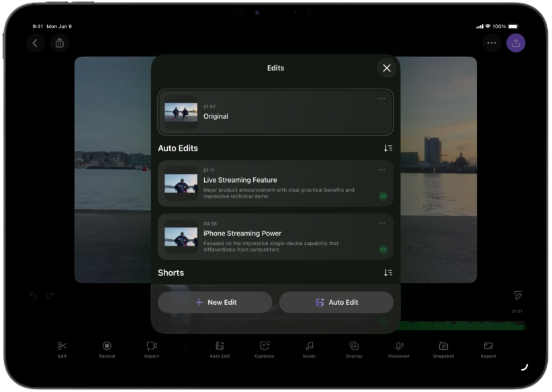This screenshot has width=552, height=392.
Task: Click the score badge on Live Streaming Feature
Action: (383, 197)
